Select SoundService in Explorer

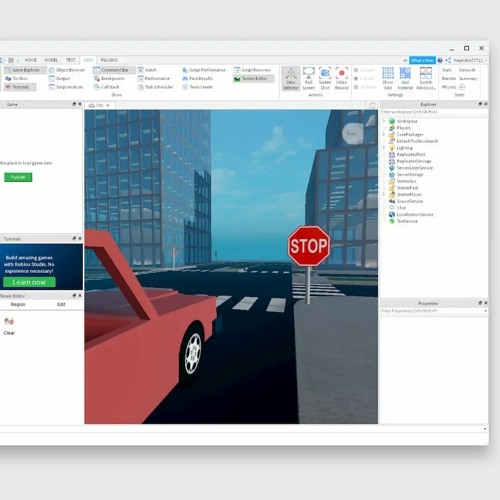pos(406,201)
